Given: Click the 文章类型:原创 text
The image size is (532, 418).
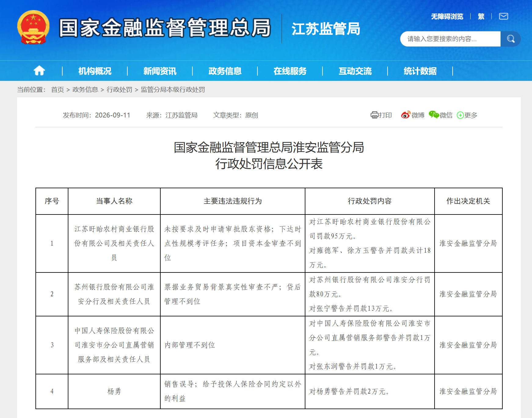Looking at the screenshot, I should tap(236, 115).
